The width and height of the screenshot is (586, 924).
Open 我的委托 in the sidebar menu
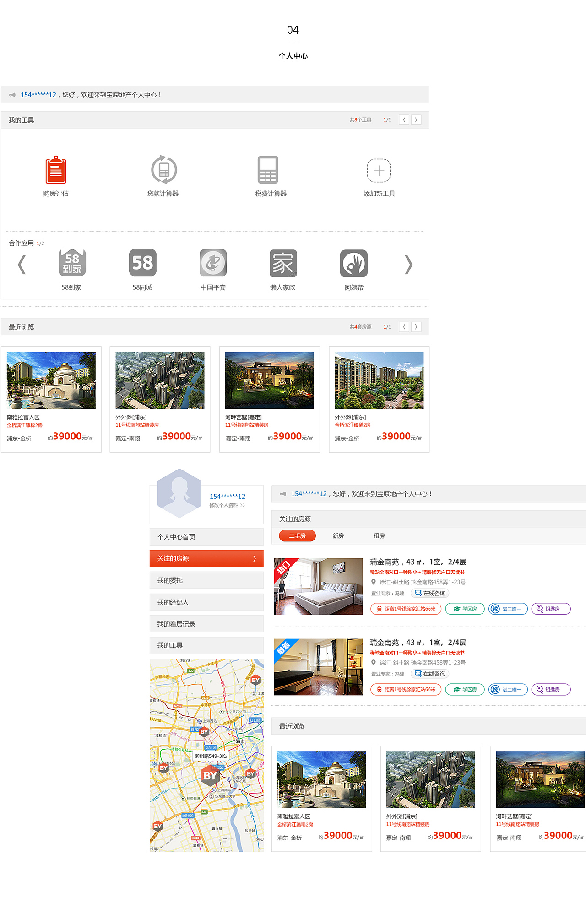206,580
